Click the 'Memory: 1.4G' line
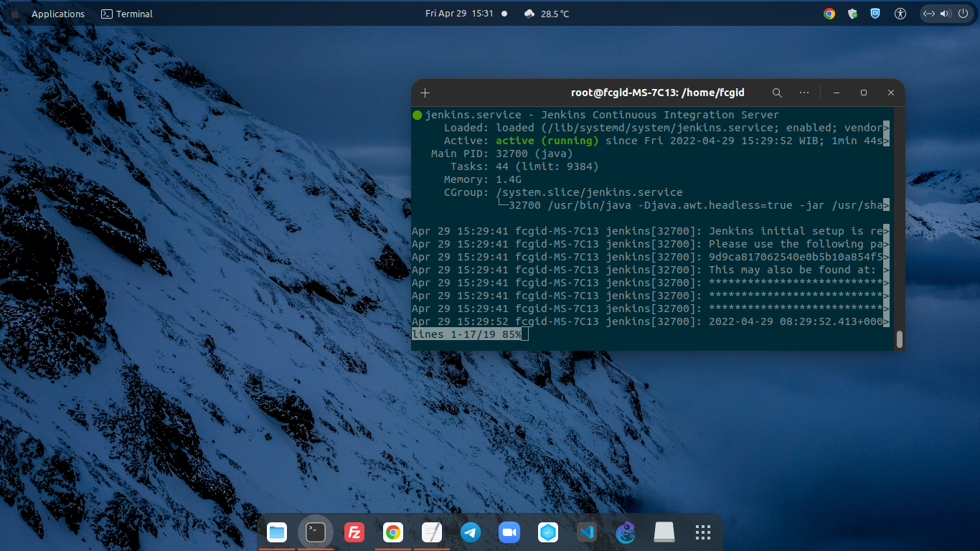 point(482,179)
